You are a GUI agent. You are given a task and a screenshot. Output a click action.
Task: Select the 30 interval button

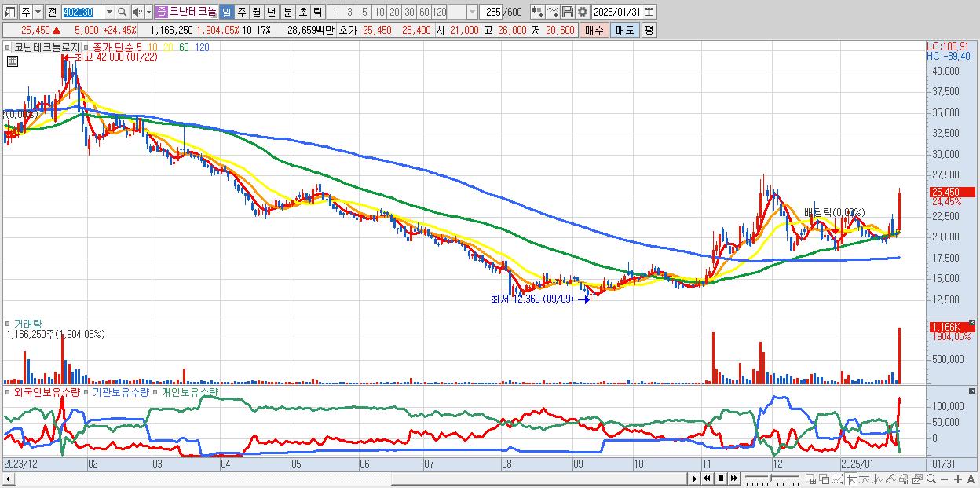point(409,12)
